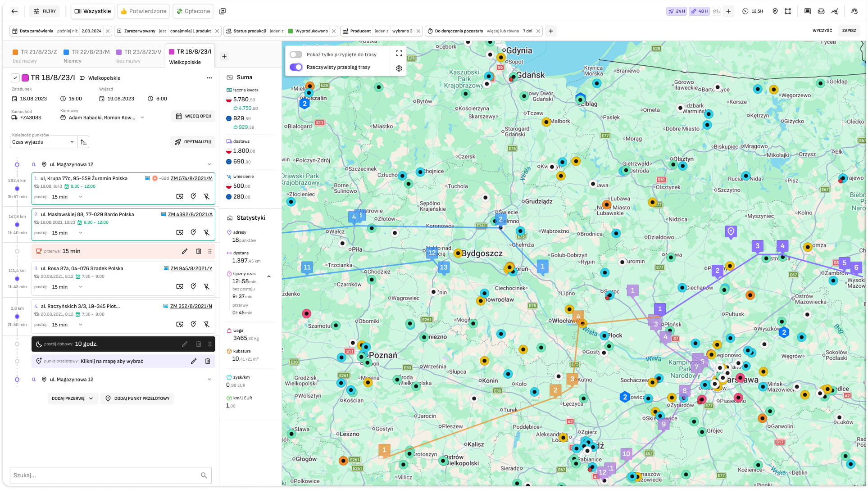The width and height of the screenshot is (868, 489).
Task: Open the route three-dots menu
Action: pyautogui.click(x=209, y=78)
